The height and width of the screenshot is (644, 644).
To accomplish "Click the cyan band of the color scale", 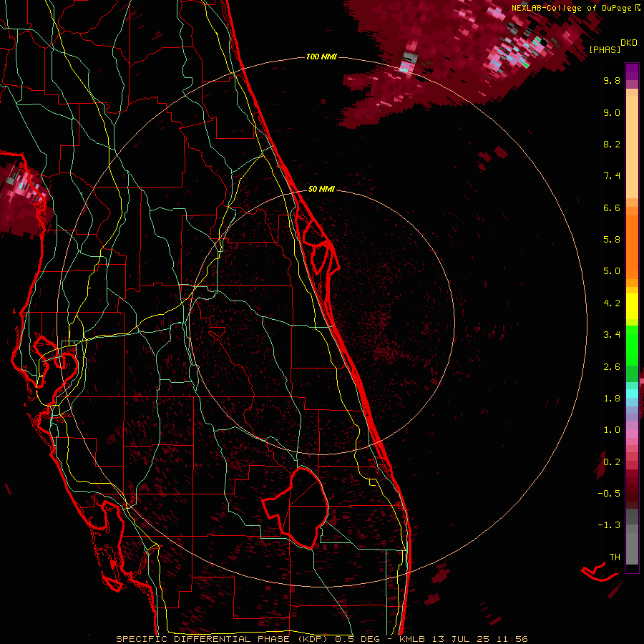I will pos(632,394).
